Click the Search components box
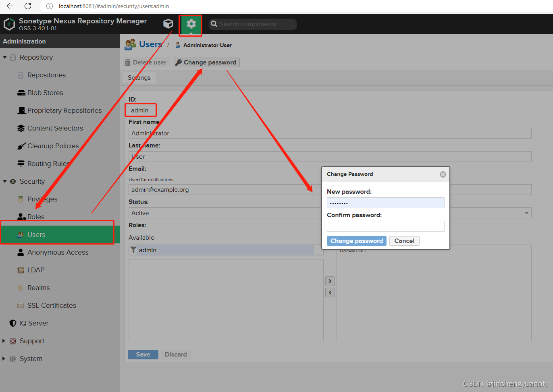This screenshot has height=392, width=553. click(253, 24)
